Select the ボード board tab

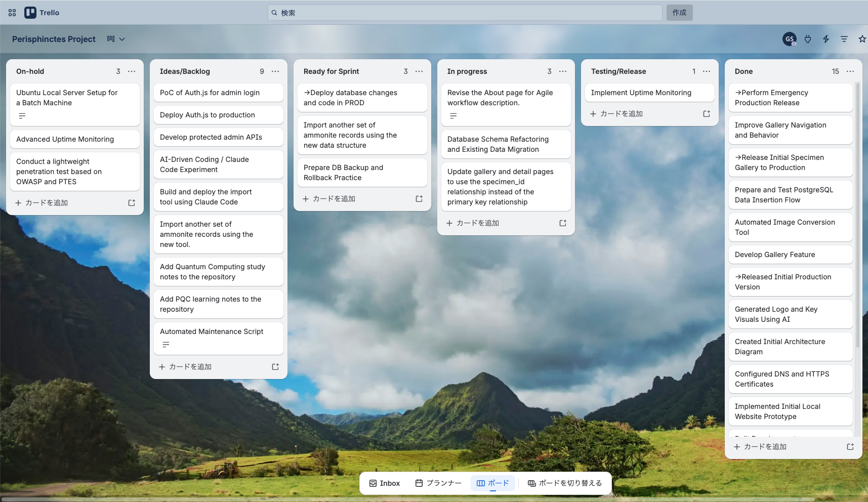[x=493, y=483]
